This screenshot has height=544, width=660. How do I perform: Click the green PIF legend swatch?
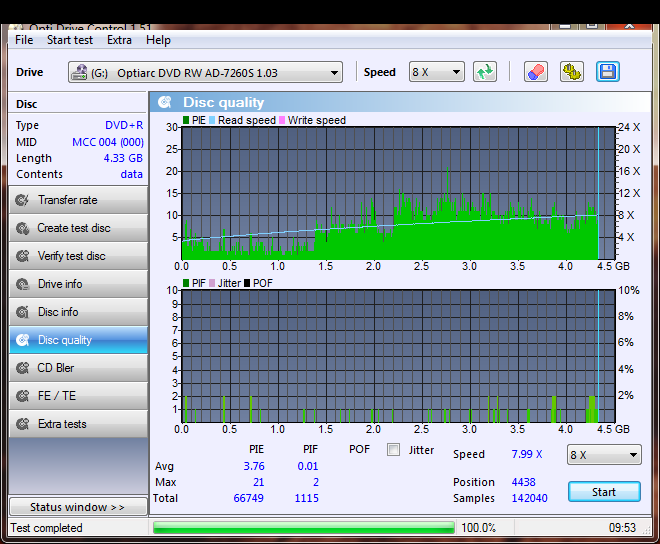coord(186,283)
